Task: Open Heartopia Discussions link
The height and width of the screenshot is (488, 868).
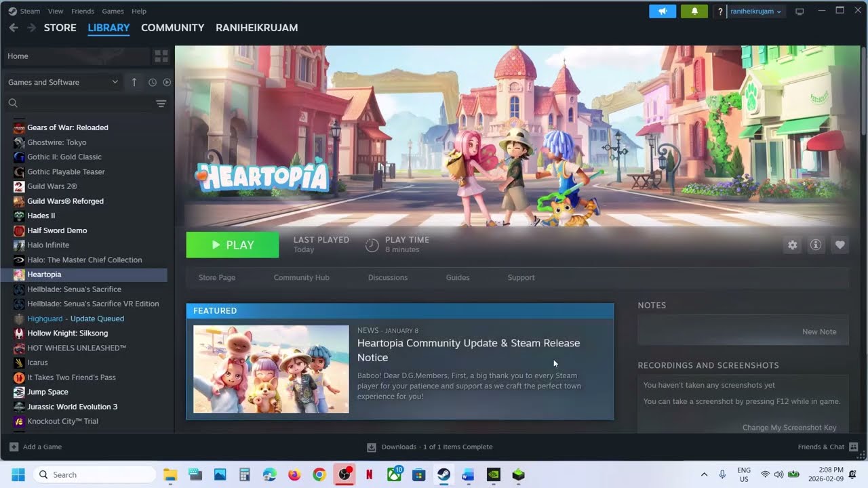Action: point(388,277)
